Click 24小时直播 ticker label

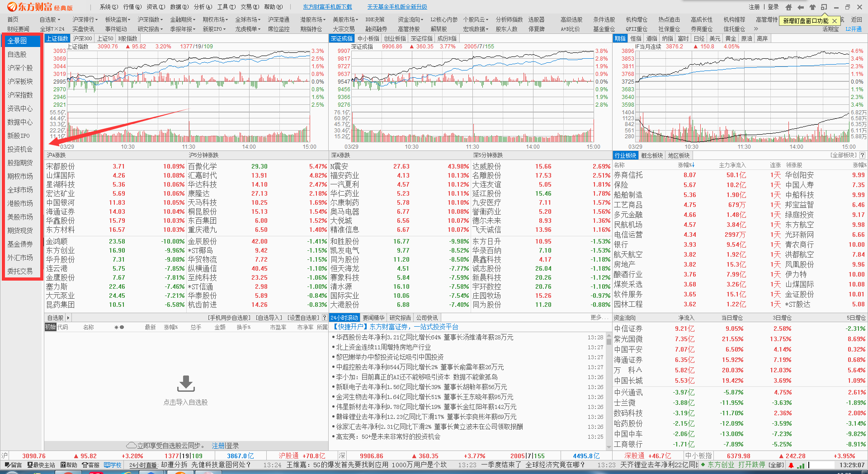[x=143, y=465]
